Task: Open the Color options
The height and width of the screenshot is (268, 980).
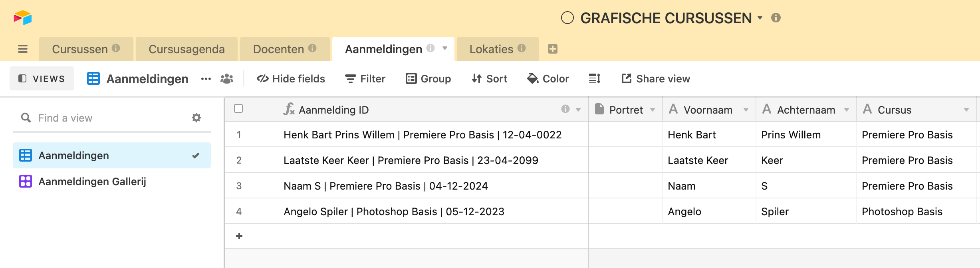Action: click(548, 79)
